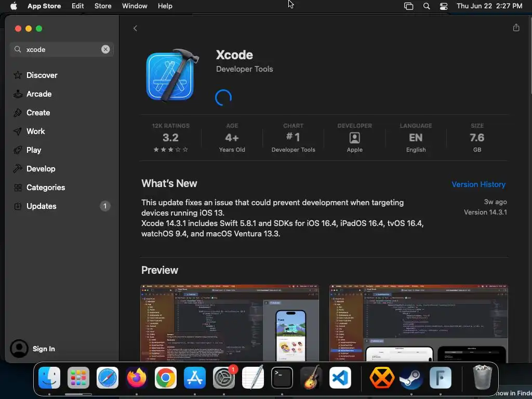Screen dimensions: 532x399
Task: Click the Version 14.3.1 label
Action: point(485,212)
